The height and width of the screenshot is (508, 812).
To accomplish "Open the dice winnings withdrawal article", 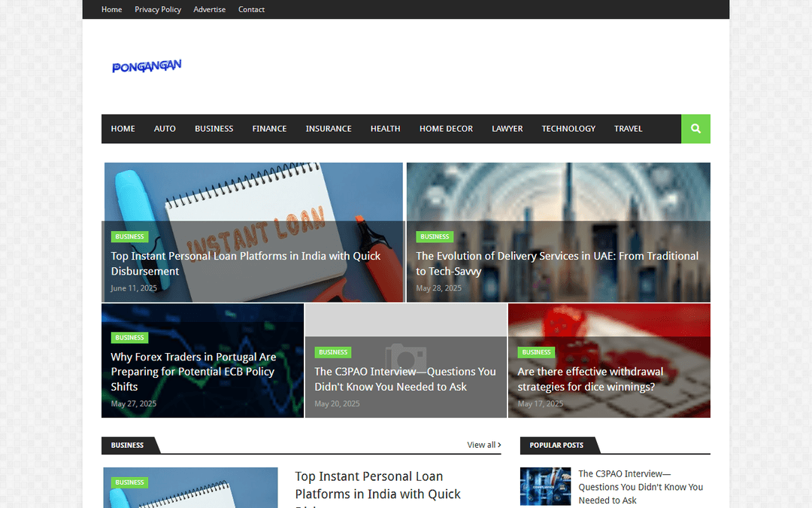I will [x=590, y=379].
